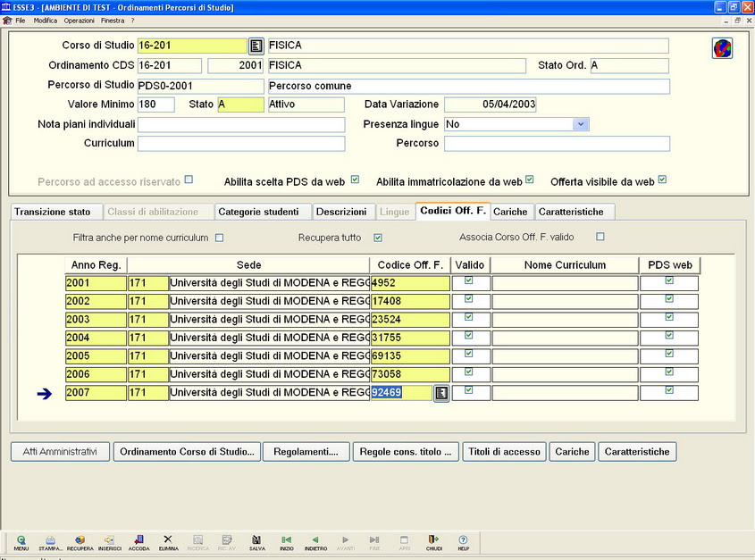Click the Valore Minimo field
Image resolution: width=755 pixels, height=560 pixels.
tap(156, 104)
